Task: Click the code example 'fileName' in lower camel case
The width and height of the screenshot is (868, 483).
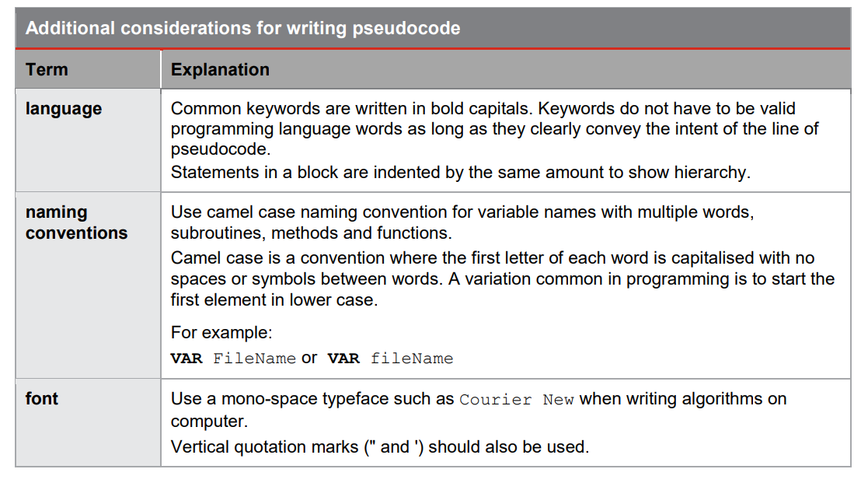Action: [412, 359]
